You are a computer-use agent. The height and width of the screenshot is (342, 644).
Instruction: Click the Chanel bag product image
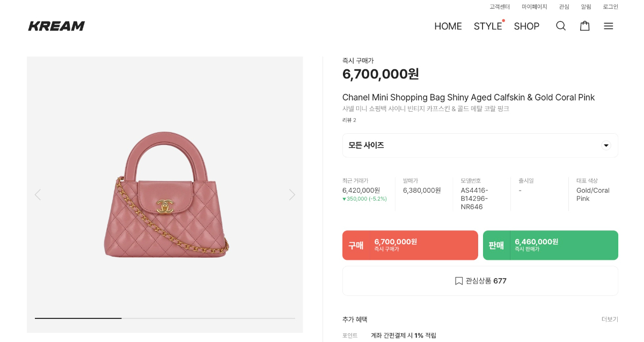click(x=165, y=194)
